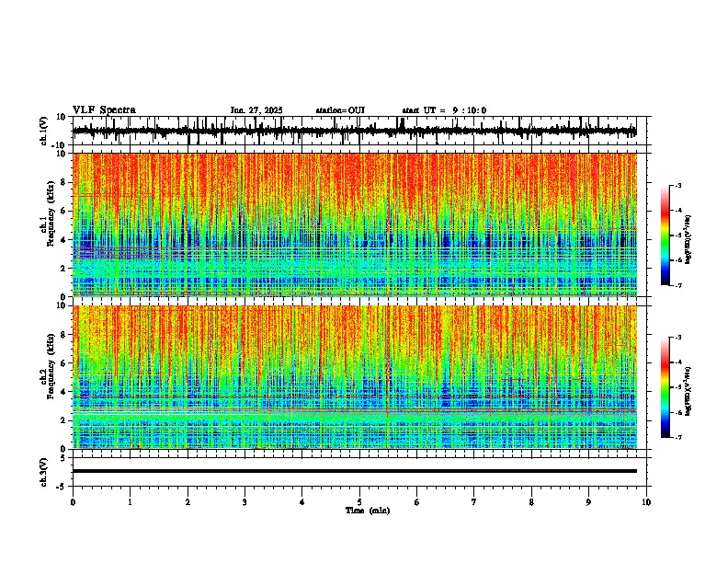Click the ch.3 voltage trace plot
Image resolution: width=728 pixels, height=563 pixels.
[x=361, y=472]
